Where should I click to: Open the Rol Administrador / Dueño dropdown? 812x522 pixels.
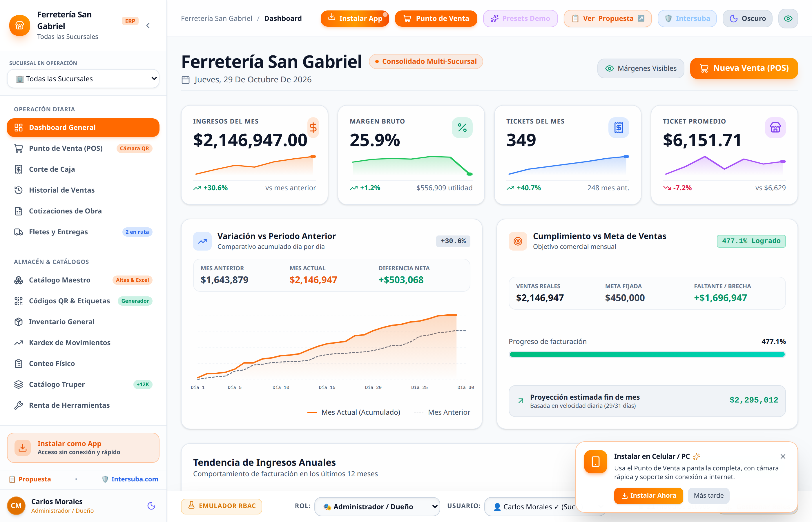tap(377, 506)
